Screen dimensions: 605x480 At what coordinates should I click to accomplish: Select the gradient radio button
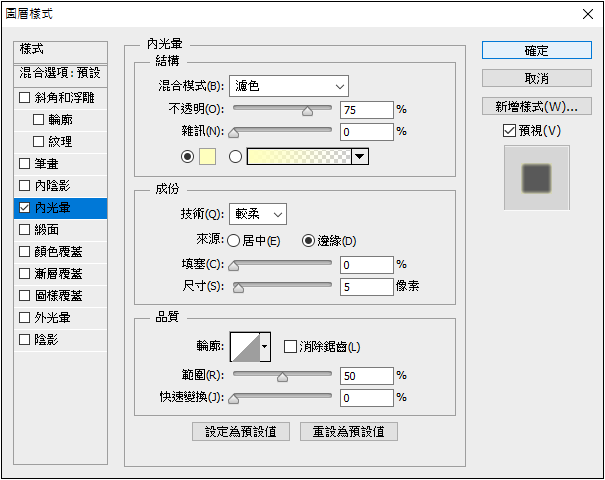[236, 156]
